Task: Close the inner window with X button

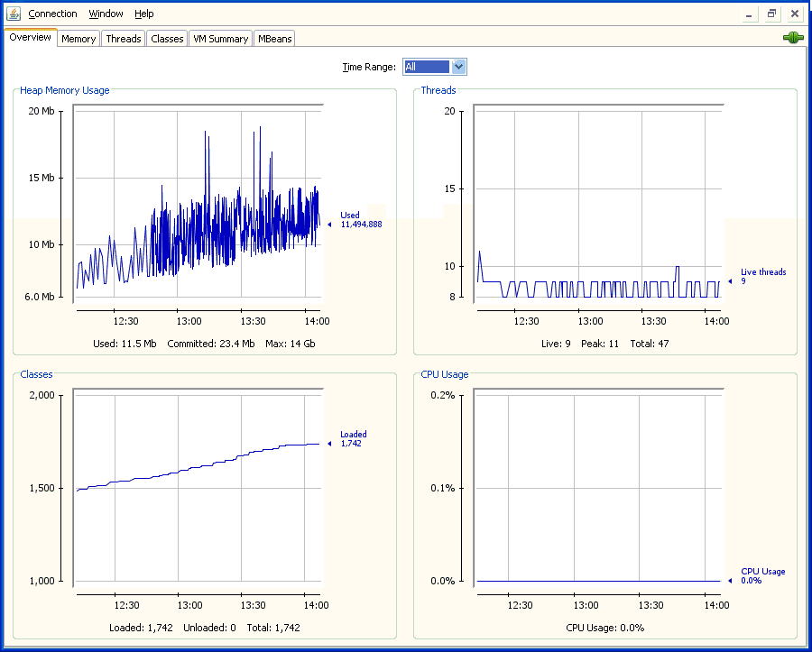Action: 794,14
